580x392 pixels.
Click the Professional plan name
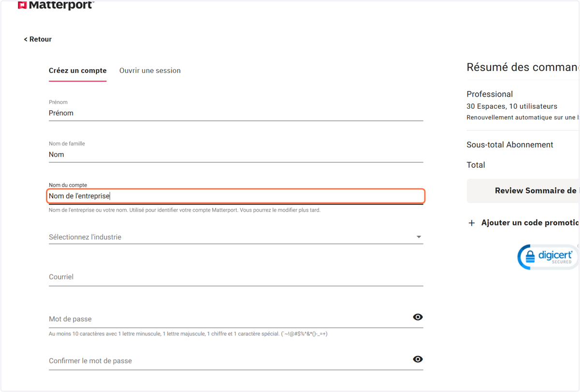tap(490, 94)
